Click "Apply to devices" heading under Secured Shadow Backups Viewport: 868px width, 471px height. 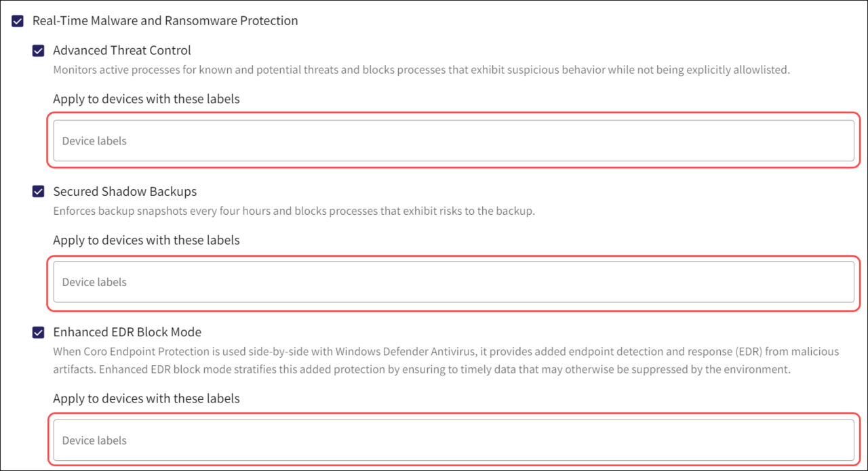(146, 240)
